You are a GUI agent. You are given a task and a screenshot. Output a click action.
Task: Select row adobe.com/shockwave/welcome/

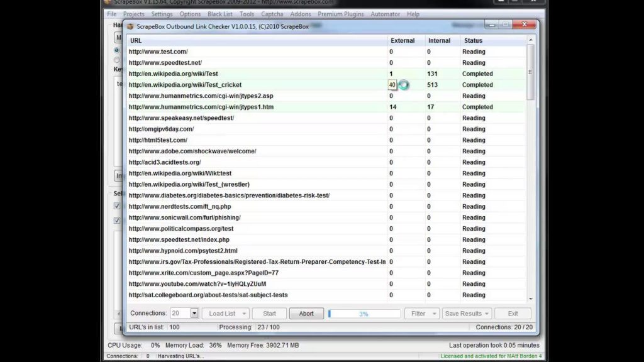point(326,151)
